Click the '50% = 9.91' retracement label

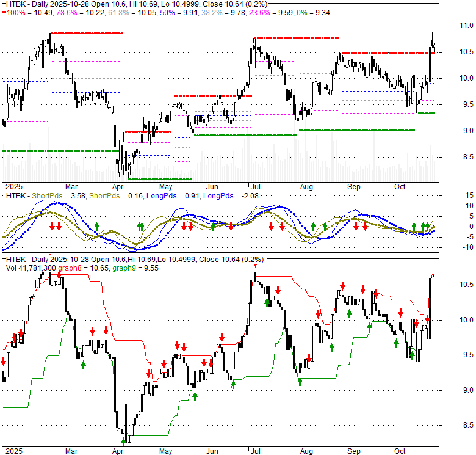click(179, 13)
